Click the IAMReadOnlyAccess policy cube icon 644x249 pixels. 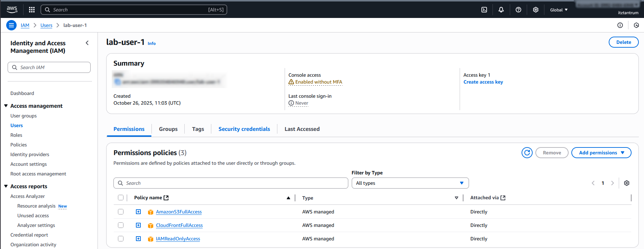[x=150, y=239]
